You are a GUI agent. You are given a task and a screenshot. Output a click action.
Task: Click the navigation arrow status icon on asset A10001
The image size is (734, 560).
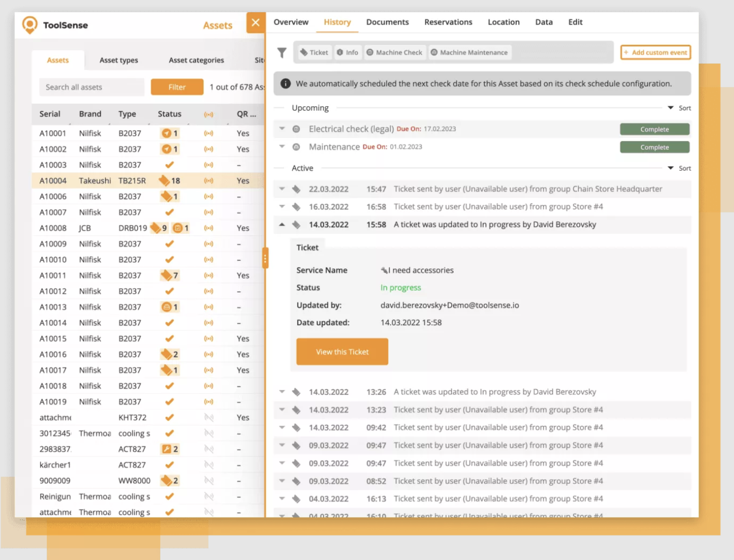pos(167,133)
